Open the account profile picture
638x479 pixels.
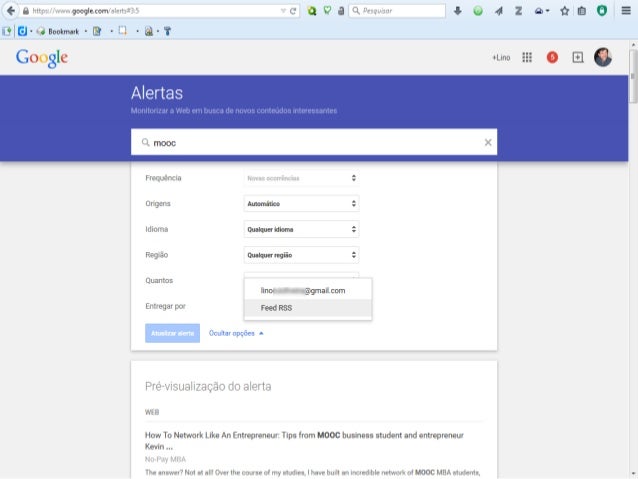pos(603,57)
